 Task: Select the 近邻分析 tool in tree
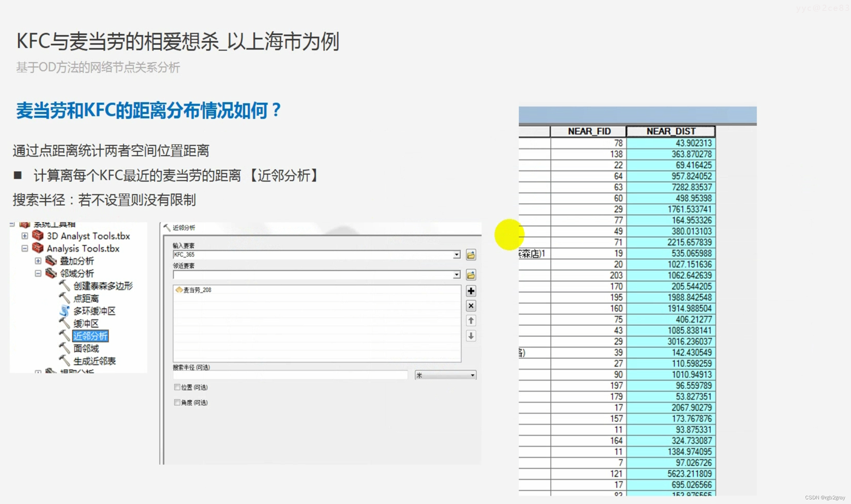pos(90,336)
